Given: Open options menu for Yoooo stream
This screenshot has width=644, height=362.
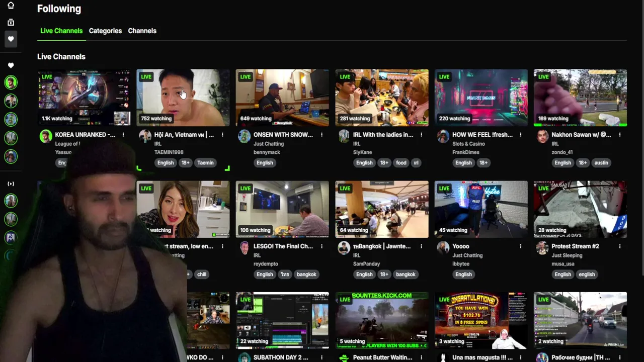Looking at the screenshot, I should pyautogui.click(x=521, y=246).
